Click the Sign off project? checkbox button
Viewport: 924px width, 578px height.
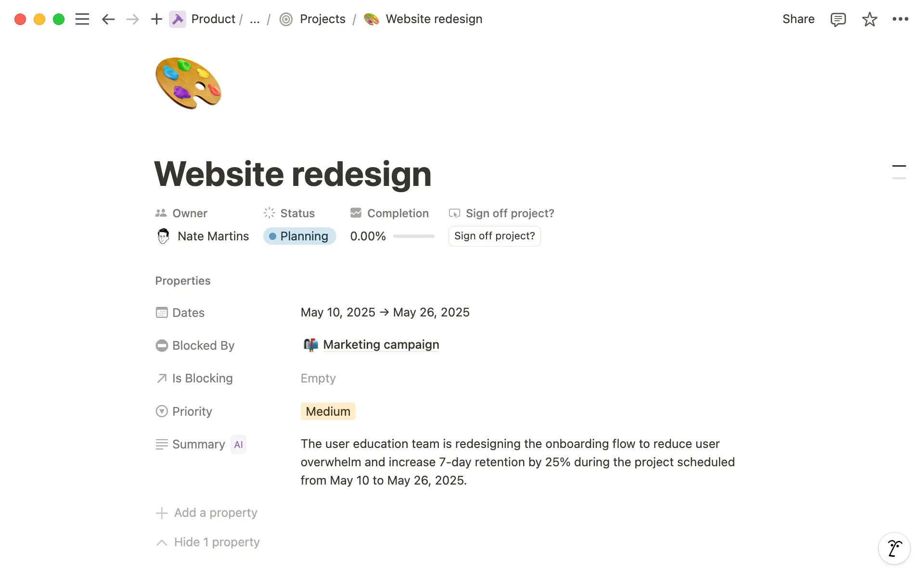pyautogui.click(x=494, y=236)
